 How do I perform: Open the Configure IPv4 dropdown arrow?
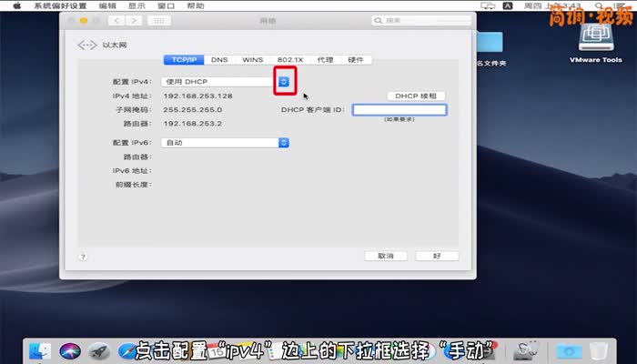[x=284, y=82]
